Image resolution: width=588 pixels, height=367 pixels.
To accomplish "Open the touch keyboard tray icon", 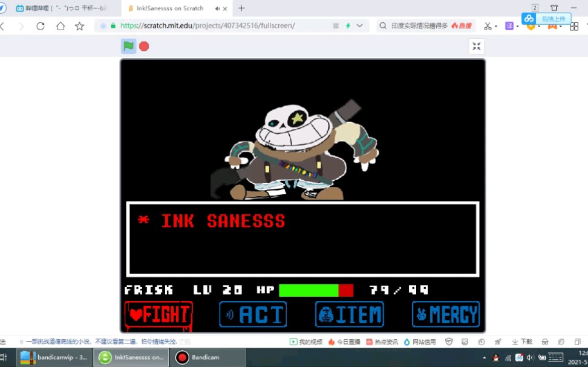I will [x=555, y=357].
